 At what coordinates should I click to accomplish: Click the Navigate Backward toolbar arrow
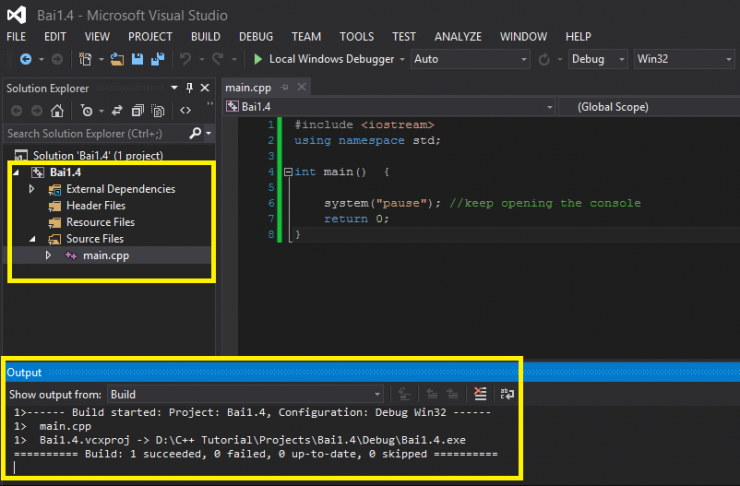26,59
